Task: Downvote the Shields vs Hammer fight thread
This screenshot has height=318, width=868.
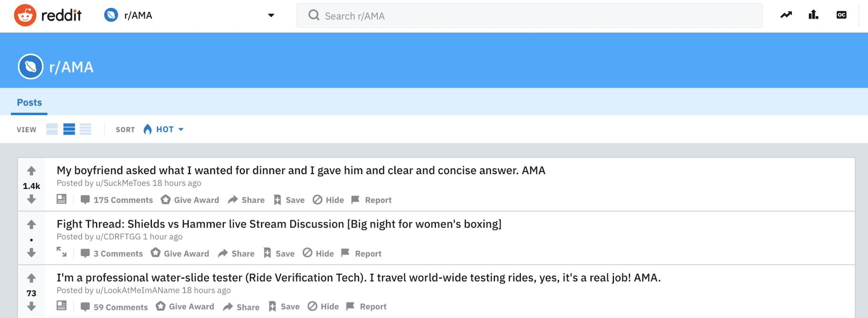Action: [31, 253]
